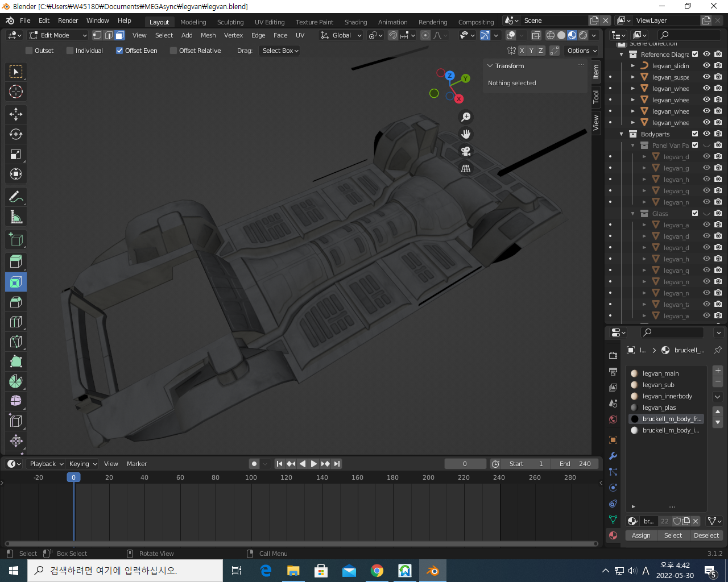Activate the Measure tool

coord(16,217)
